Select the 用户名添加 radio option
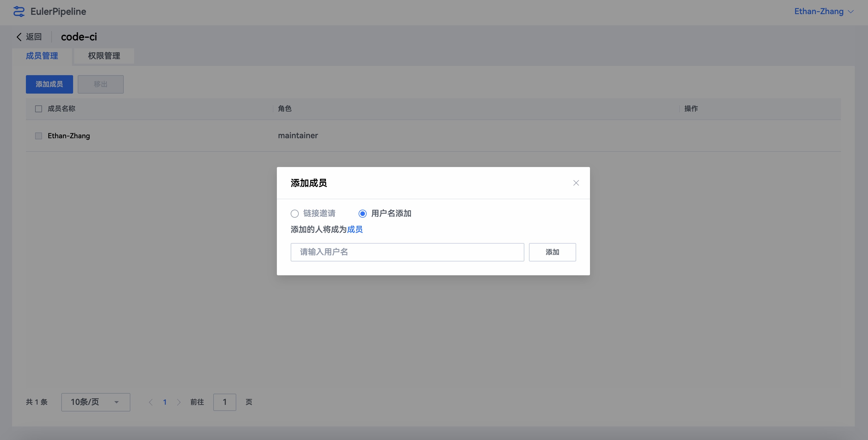868x440 pixels. click(363, 213)
